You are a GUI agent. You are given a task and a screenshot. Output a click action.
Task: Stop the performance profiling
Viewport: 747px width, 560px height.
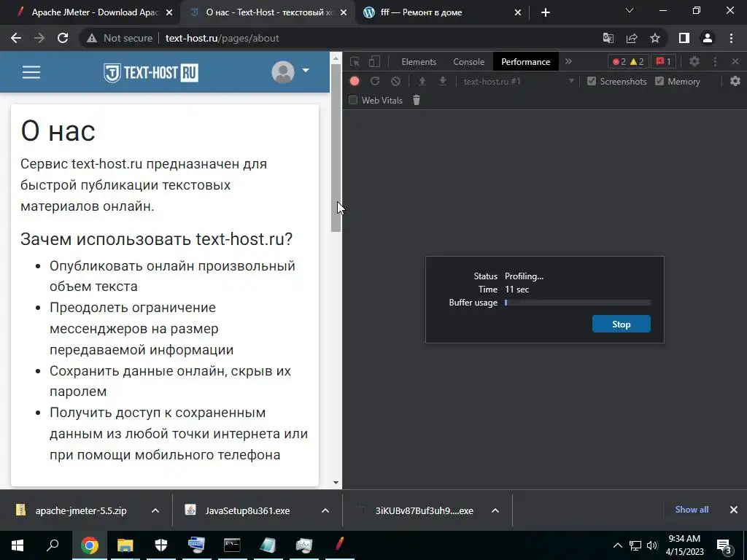(622, 324)
